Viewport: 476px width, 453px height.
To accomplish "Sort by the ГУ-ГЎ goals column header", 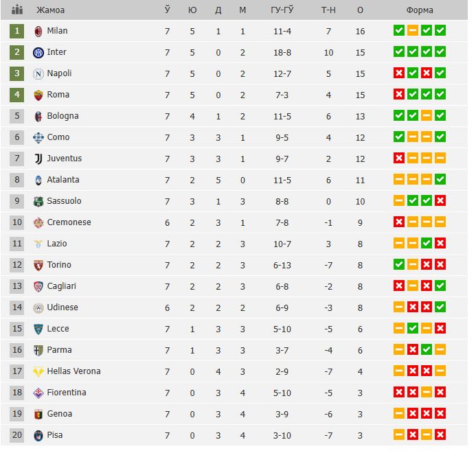I will 282,10.
